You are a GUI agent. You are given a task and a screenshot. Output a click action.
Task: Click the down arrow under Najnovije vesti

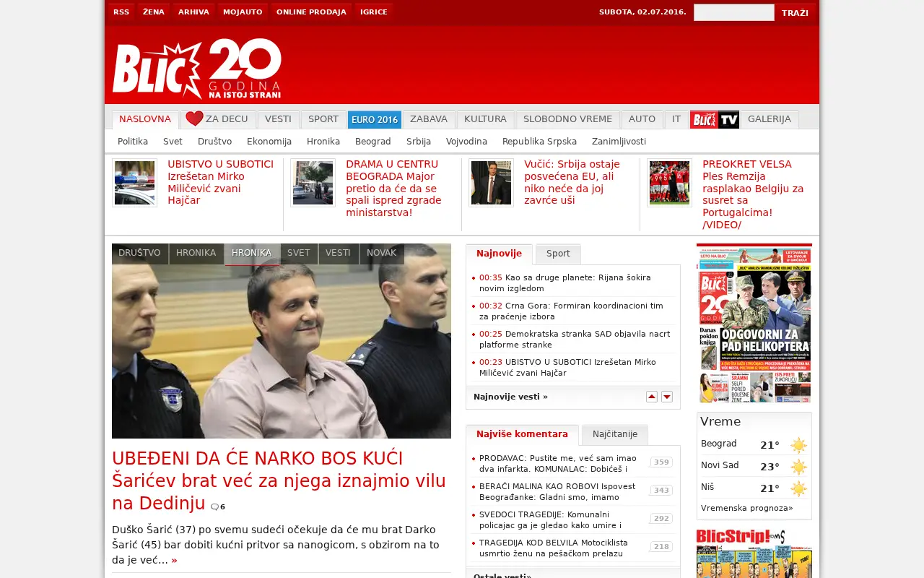click(x=667, y=397)
